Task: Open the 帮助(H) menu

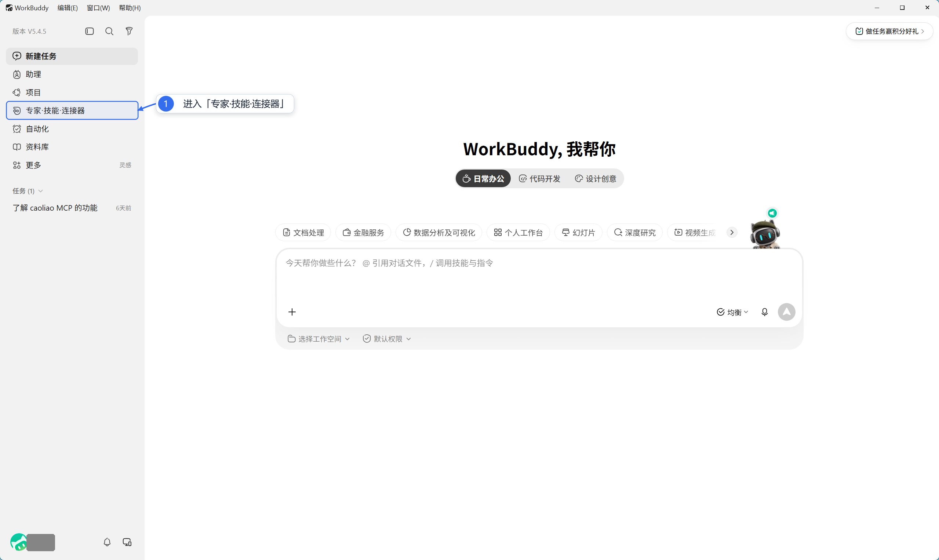Action: click(130, 8)
